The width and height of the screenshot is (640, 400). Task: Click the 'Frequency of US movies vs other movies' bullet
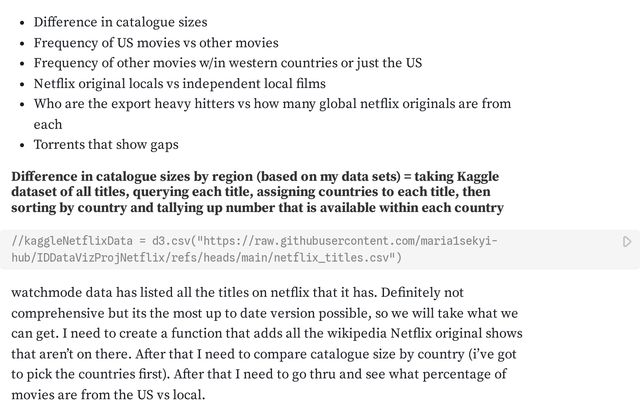(x=156, y=42)
